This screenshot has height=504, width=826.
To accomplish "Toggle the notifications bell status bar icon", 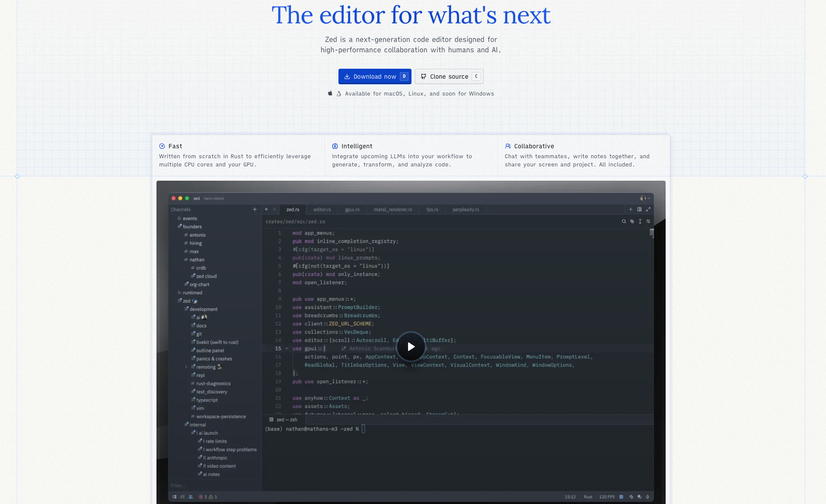I will tap(647, 497).
